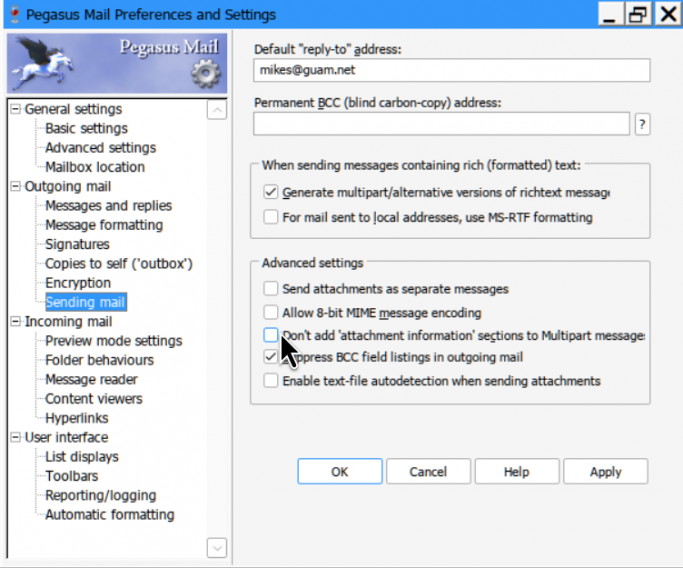Check Don't add 'attachment information' sections option

coord(270,335)
